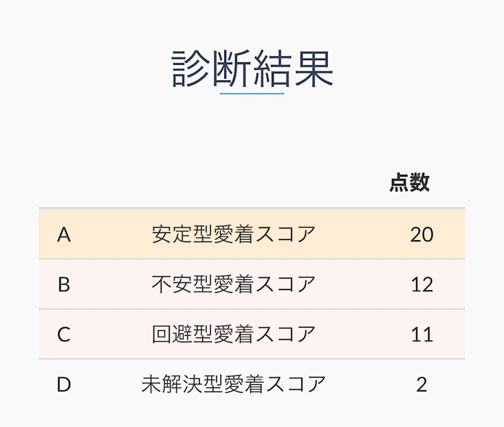Click the blue underline below the title
This screenshot has width=504, height=427.
[x=252, y=94]
